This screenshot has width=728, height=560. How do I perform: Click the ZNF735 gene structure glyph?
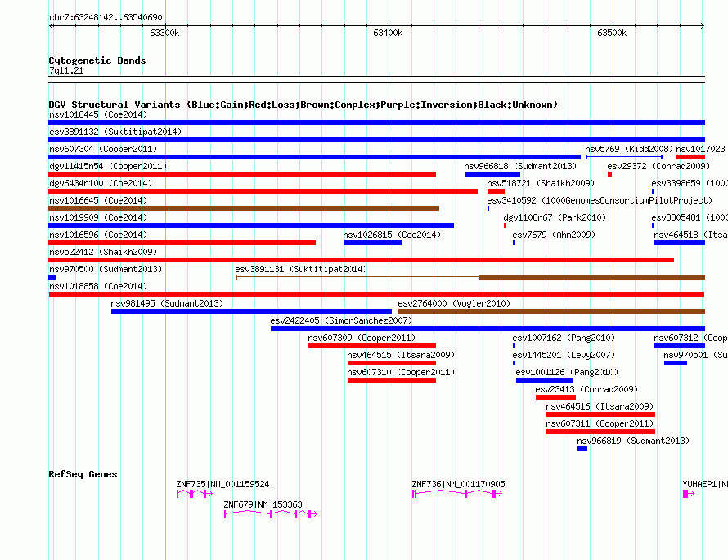[195, 494]
